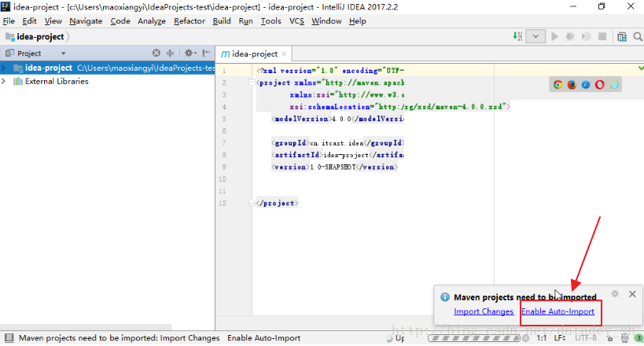This screenshot has width=644, height=346.
Task: Open the event log notifications badge
Action: (638, 338)
